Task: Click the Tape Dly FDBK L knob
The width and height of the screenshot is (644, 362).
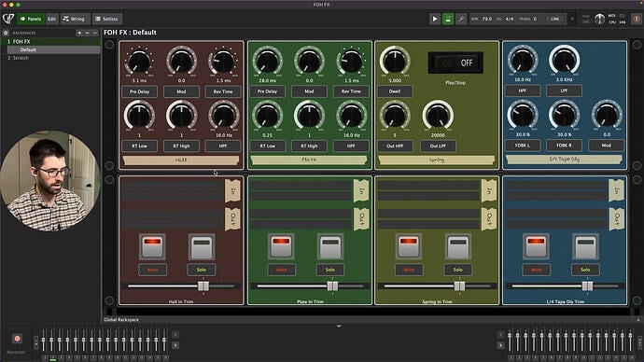Action: 523,116
